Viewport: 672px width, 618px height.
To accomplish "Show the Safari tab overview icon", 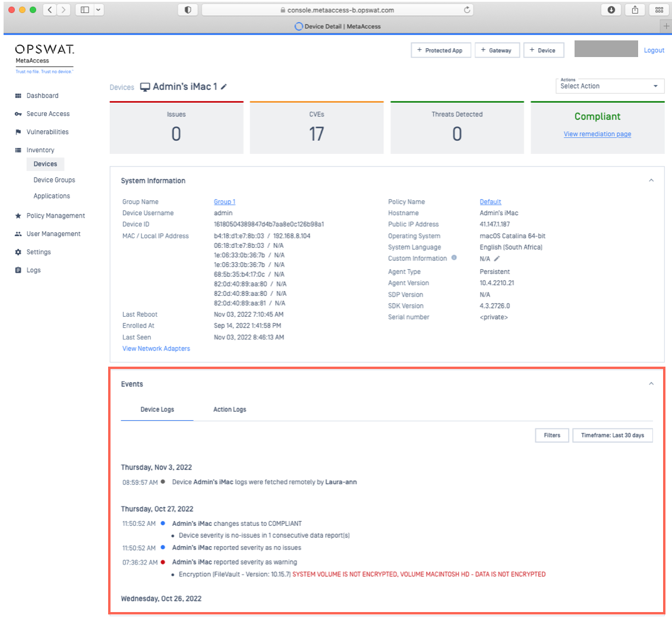I will point(659,10).
